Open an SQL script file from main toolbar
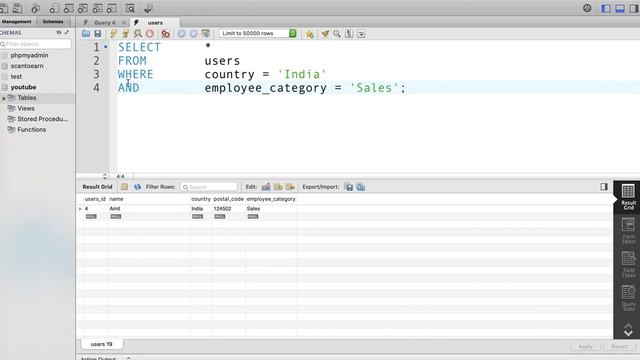The image size is (640, 360). 18,8
